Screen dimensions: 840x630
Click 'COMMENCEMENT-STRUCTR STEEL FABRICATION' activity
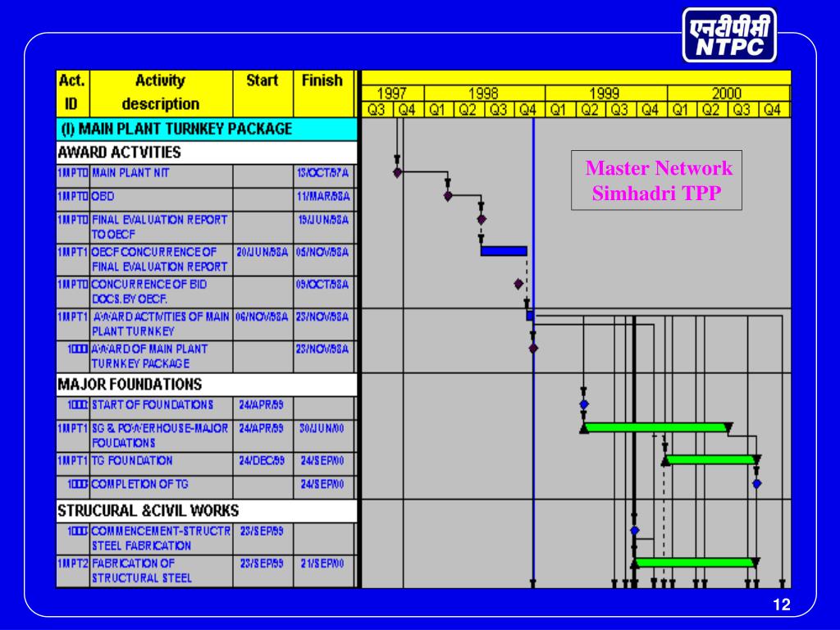162,538
